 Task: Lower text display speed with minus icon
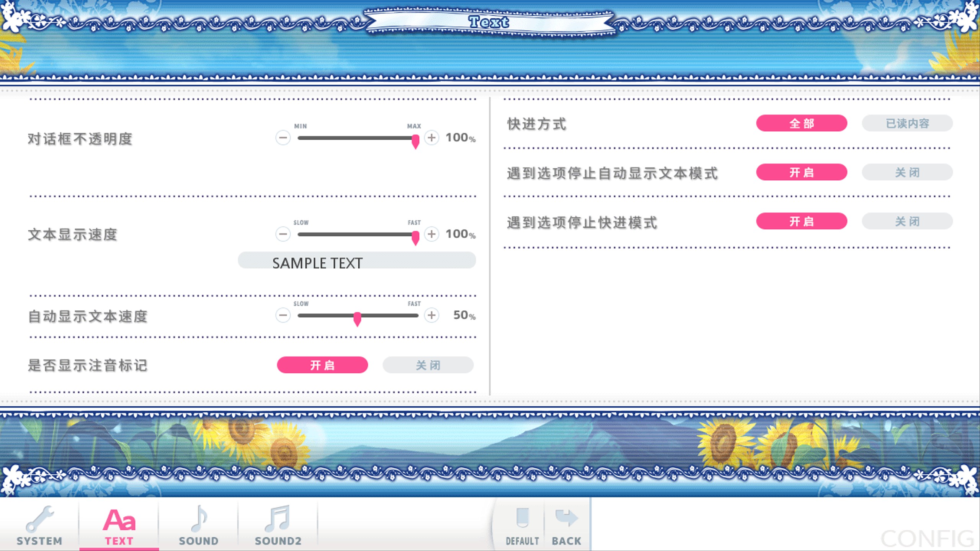click(x=283, y=234)
